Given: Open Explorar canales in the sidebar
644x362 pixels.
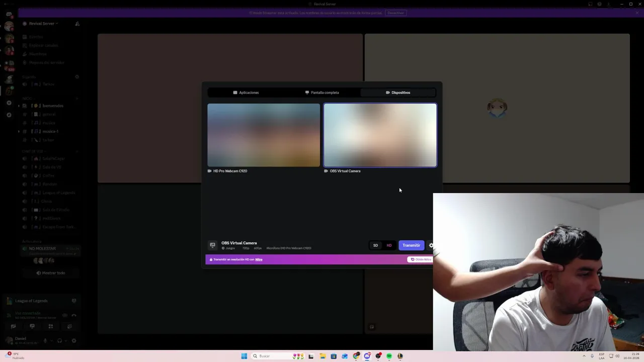Looking at the screenshot, I should tap(43, 45).
